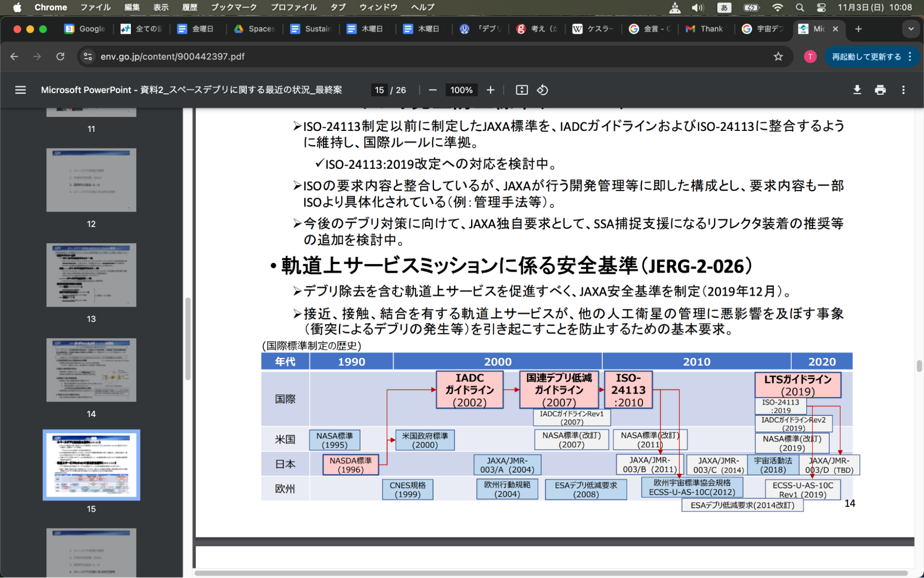
Task: Click the menu bar date and time
Action: [x=875, y=7]
